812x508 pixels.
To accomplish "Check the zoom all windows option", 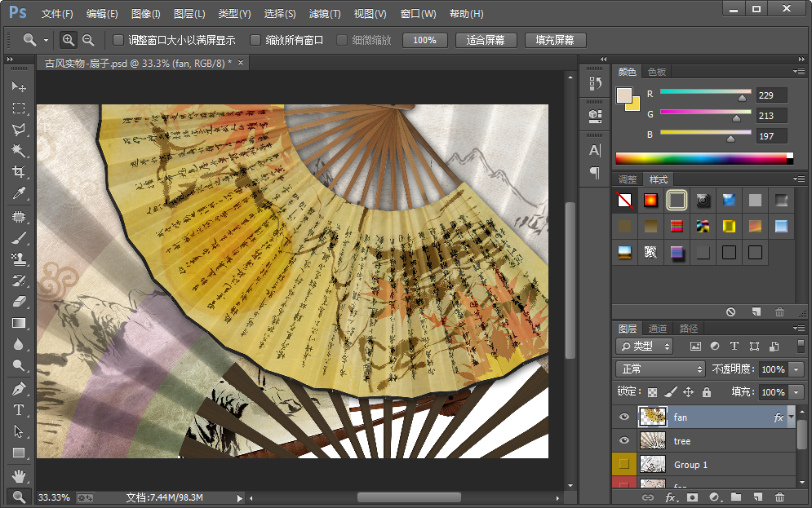I will (255, 40).
